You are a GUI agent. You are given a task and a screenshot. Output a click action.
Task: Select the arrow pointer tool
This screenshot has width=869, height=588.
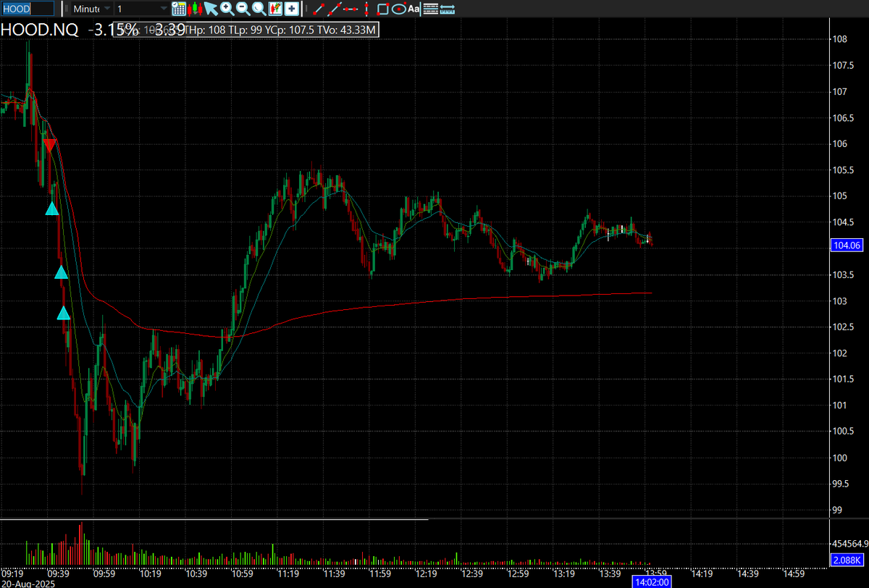point(210,9)
